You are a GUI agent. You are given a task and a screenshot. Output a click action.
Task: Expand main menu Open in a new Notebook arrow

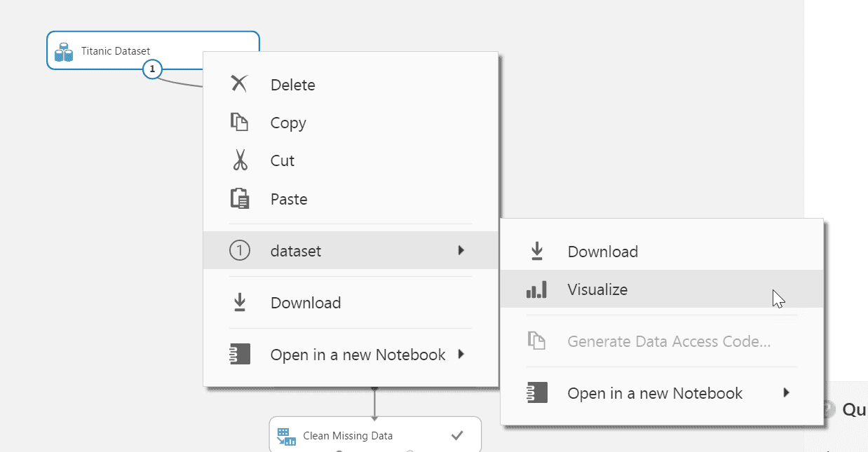461,355
